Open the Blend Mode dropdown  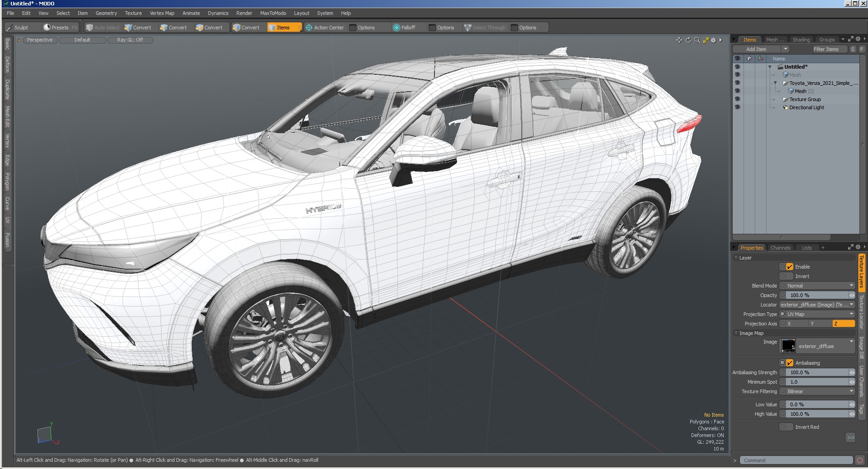(x=820, y=286)
